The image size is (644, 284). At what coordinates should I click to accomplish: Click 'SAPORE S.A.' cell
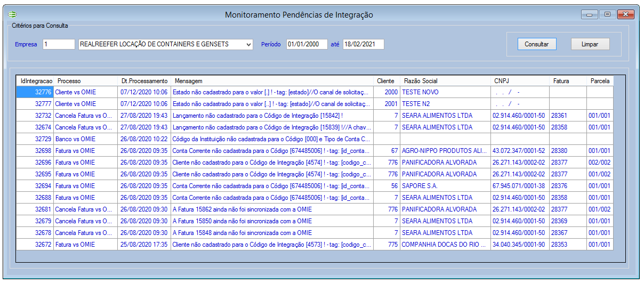tap(446, 186)
